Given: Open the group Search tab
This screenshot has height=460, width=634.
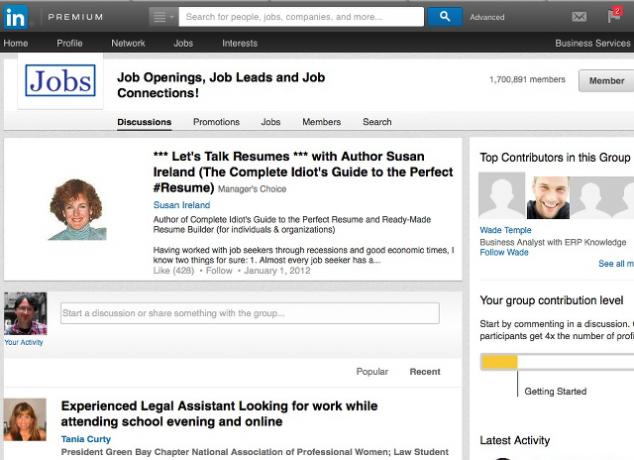Looking at the screenshot, I should (377, 122).
